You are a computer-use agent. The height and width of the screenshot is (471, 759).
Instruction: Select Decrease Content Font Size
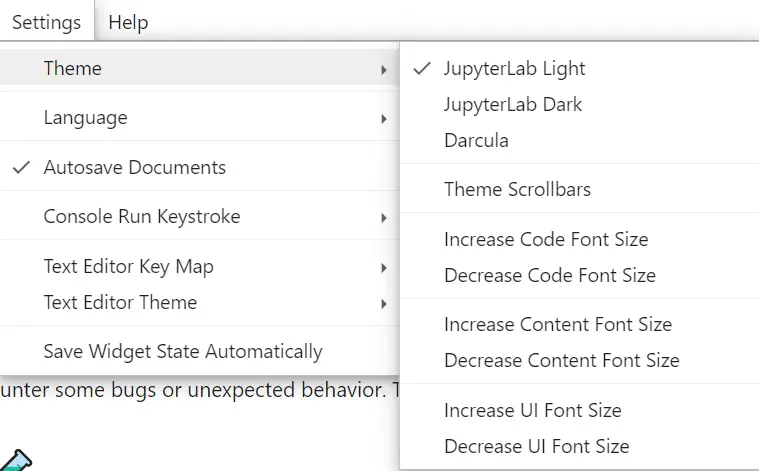tap(579, 361)
